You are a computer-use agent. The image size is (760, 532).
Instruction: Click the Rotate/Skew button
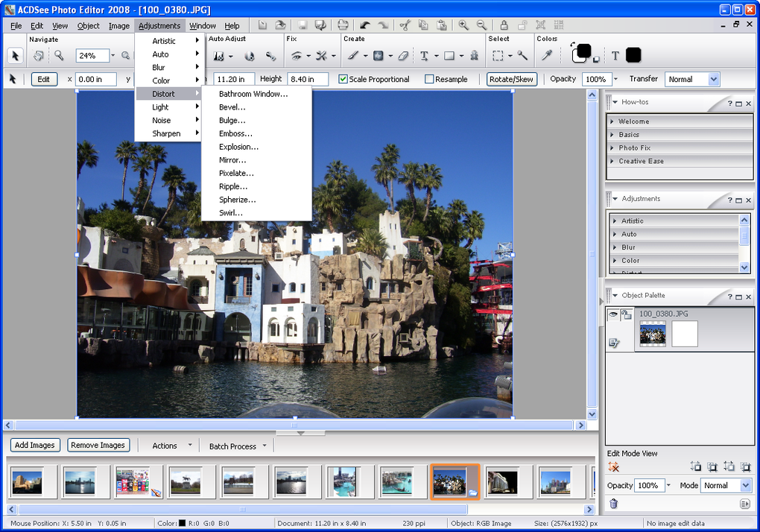point(512,79)
